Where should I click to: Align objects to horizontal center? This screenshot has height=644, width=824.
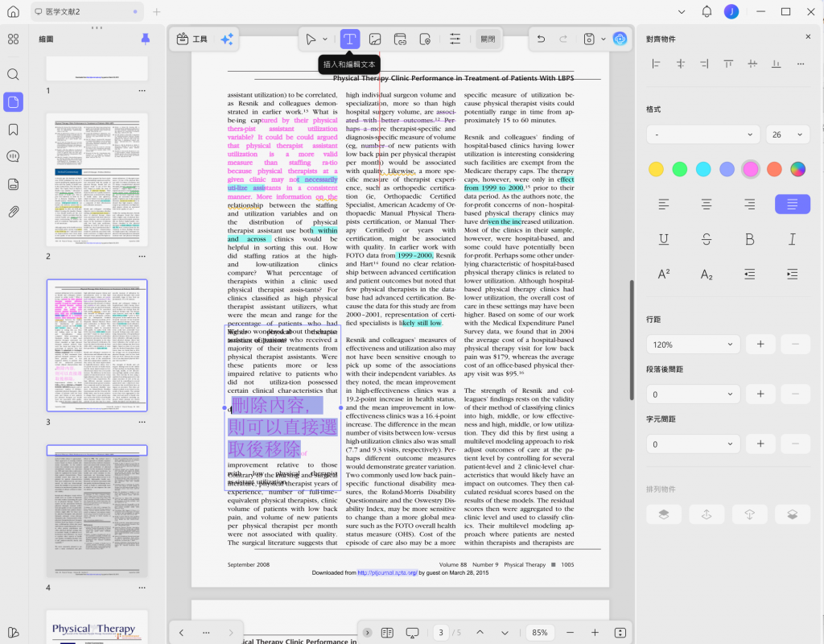(x=681, y=64)
